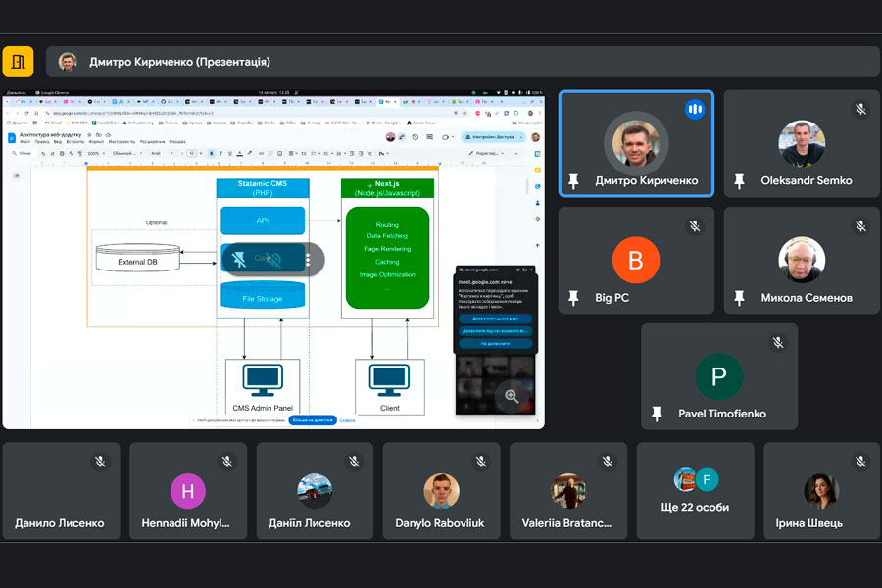Click Дмитро Кириченко presenter avatar in header
The image size is (882, 588).
click(68, 62)
